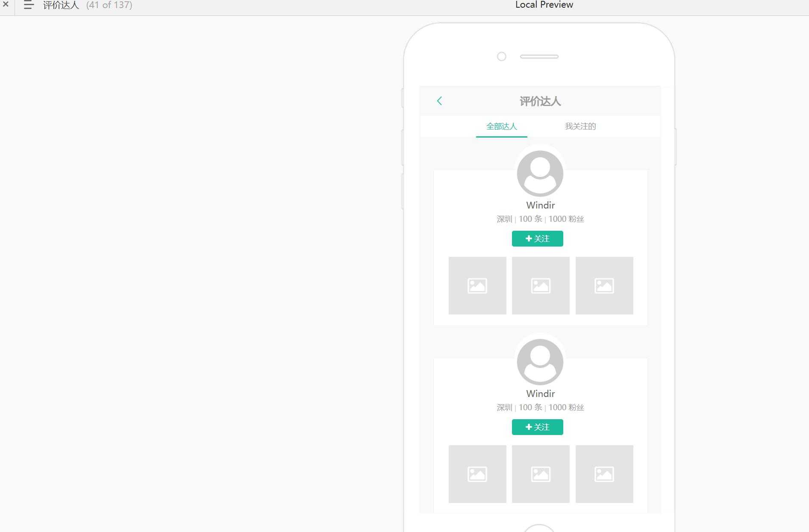Switch to the 我关注的 tab
Screen dimensions: 809x532
pos(580,126)
